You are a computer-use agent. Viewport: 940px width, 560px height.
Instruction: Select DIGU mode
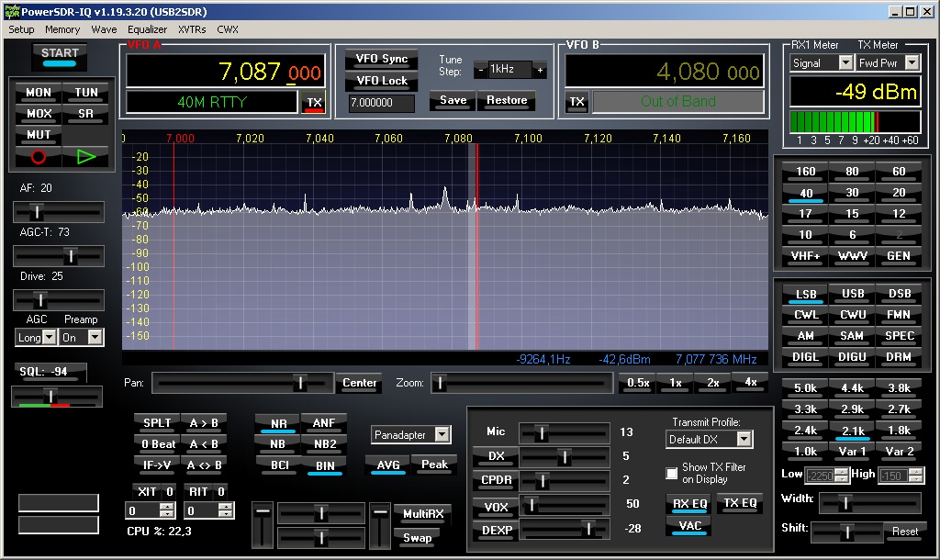(852, 357)
